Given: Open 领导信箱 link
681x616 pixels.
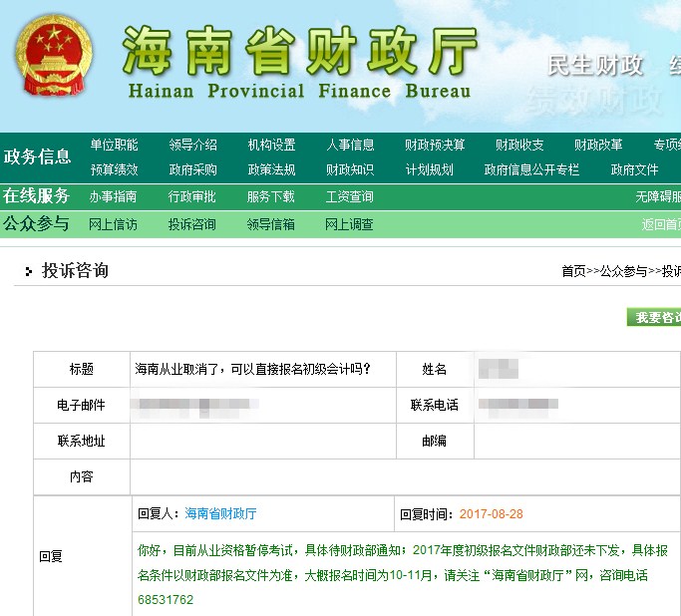Looking at the screenshot, I should (270, 224).
